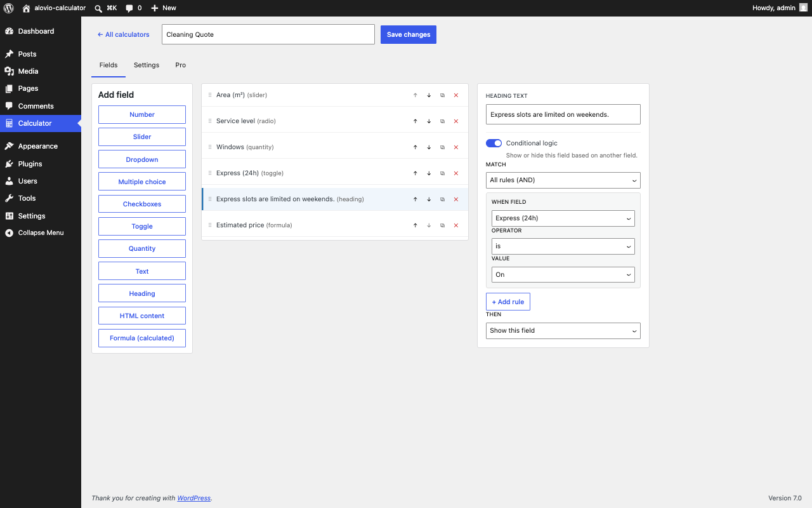Add a Dropdown field

(x=142, y=159)
